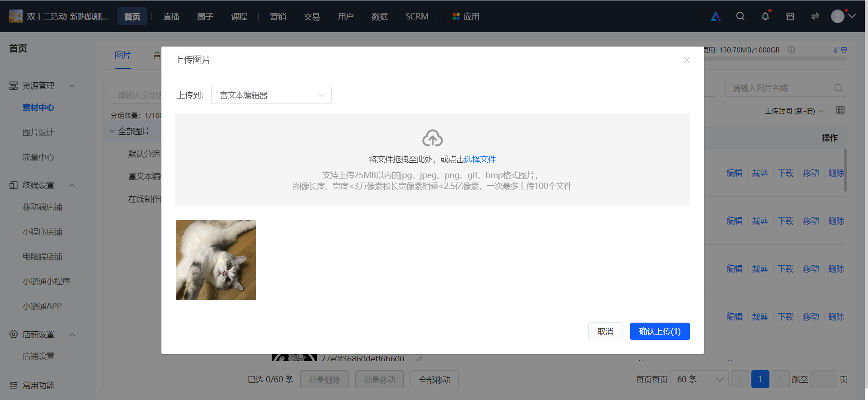868x400 pixels.
Task: Close the 上传图片 dialog
Action: [687, 60]
